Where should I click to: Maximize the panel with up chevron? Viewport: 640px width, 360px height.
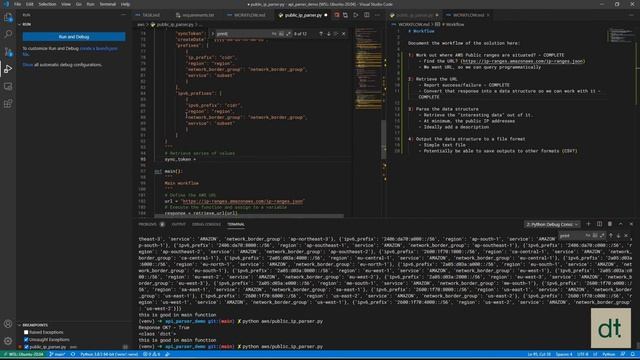click(620, 224)
